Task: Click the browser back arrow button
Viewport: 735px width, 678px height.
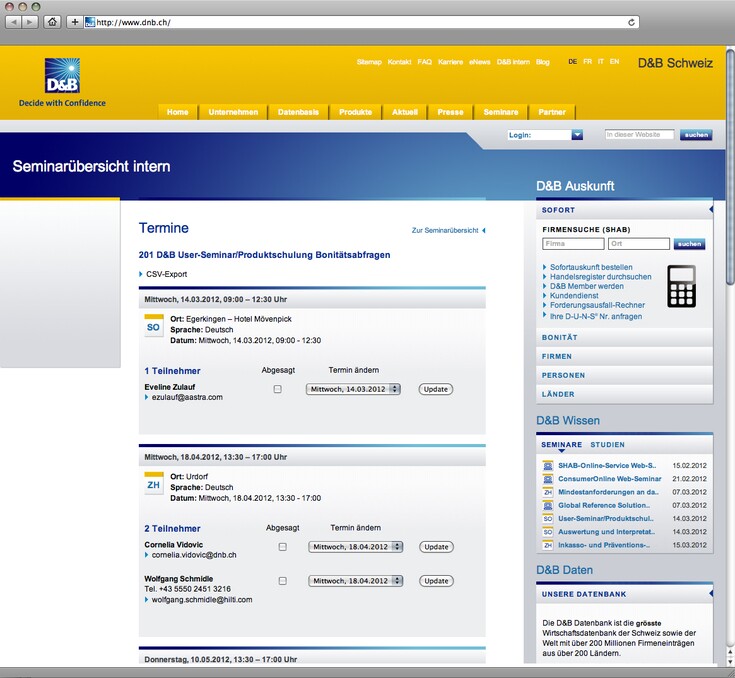Action: [14, 22]
